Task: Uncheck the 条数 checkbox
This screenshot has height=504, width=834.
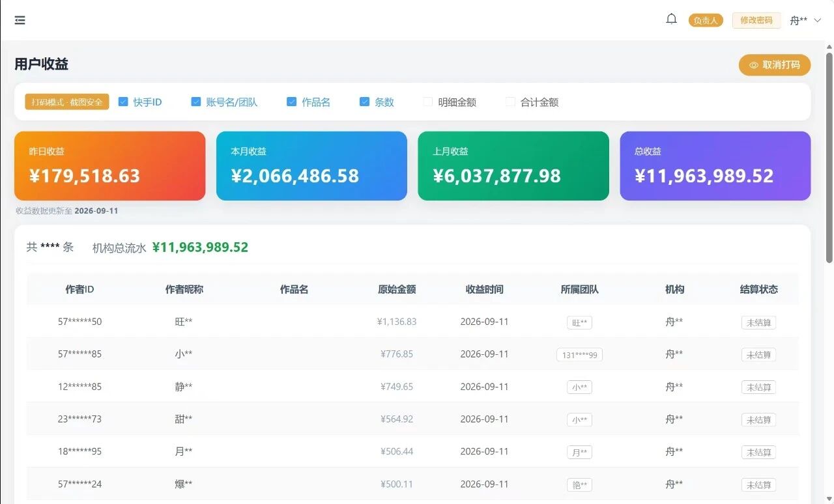Action: tap(364, 102)
